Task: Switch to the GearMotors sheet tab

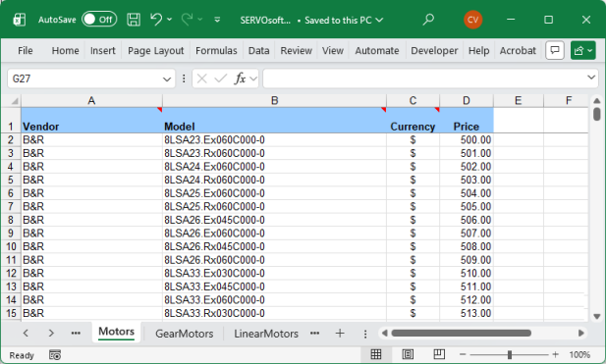Action: pos(184,334)
